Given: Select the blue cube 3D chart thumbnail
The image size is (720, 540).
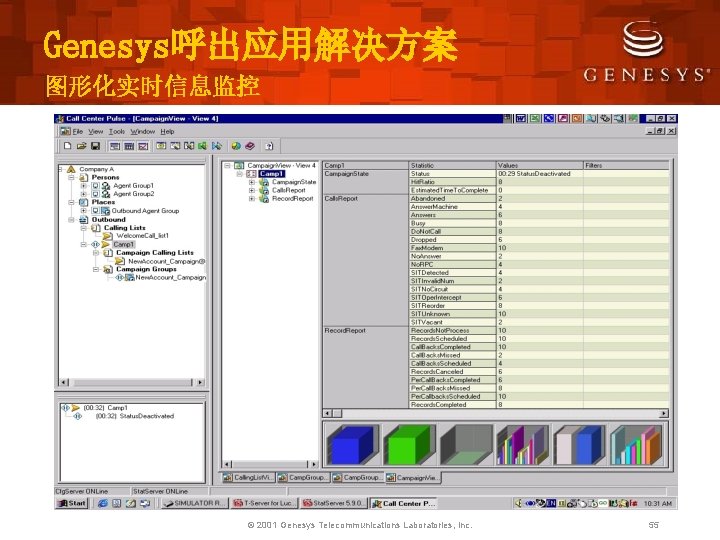Looking at the screenshot, I should tap(353, 445).
